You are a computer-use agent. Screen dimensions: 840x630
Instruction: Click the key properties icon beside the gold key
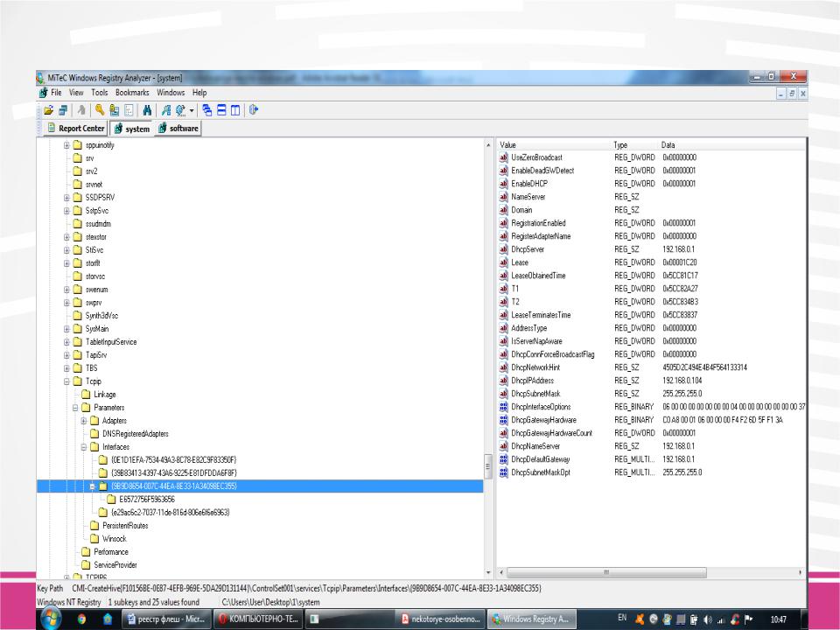[x=114, y=110]
